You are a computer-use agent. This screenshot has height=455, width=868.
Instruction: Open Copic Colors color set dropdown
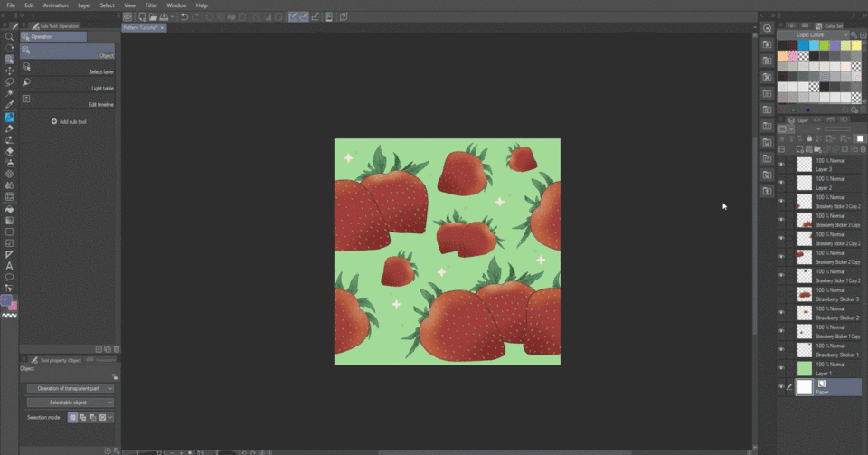(814, 35)
